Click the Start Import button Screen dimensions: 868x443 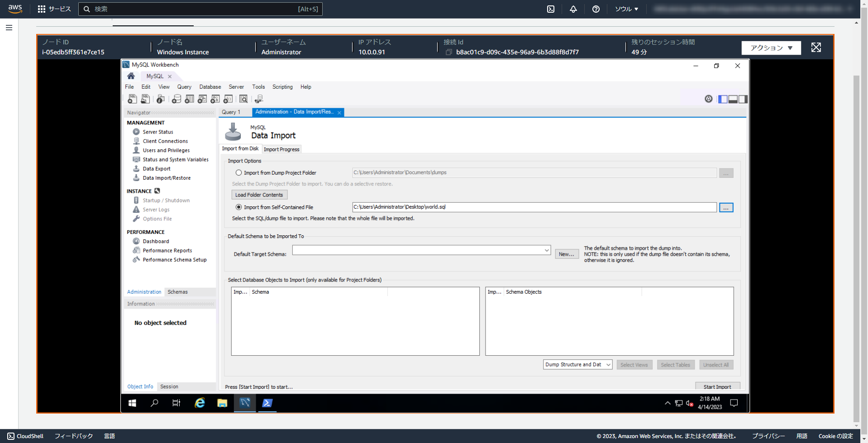click(x=717, y=386)
